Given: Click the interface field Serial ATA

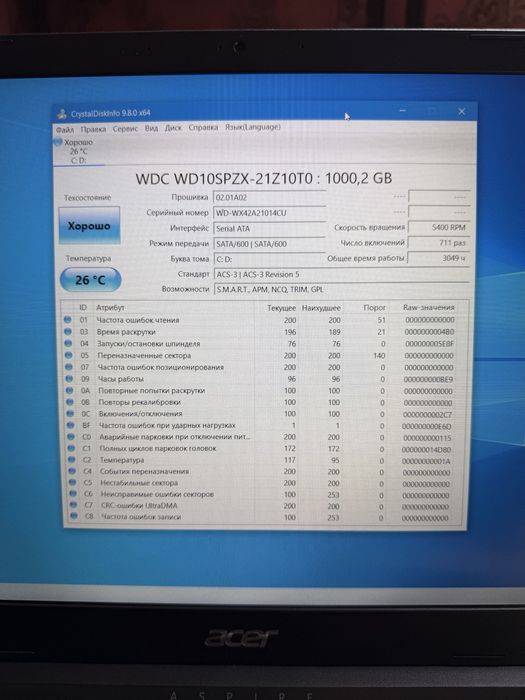Looking at the screenshot, I should coord(270,229).
